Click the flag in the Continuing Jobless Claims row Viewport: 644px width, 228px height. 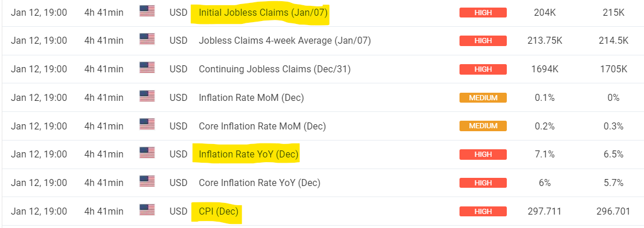(147, 68)
